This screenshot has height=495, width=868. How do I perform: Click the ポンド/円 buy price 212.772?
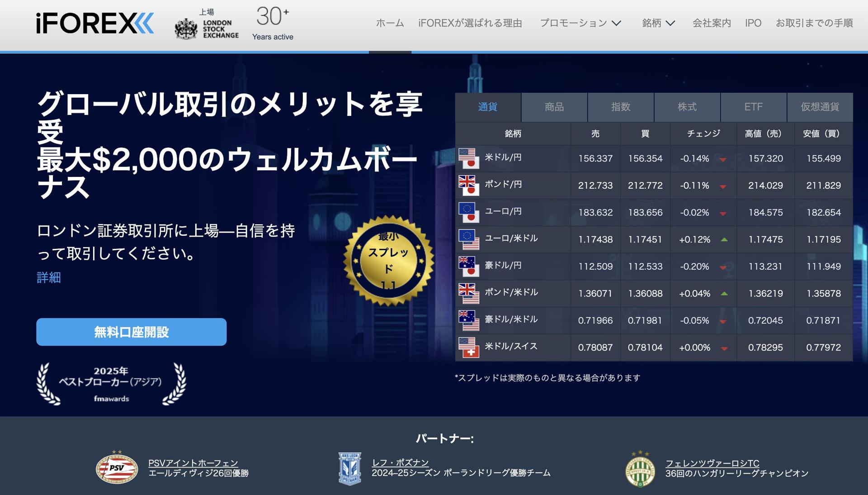click(645, 186)
